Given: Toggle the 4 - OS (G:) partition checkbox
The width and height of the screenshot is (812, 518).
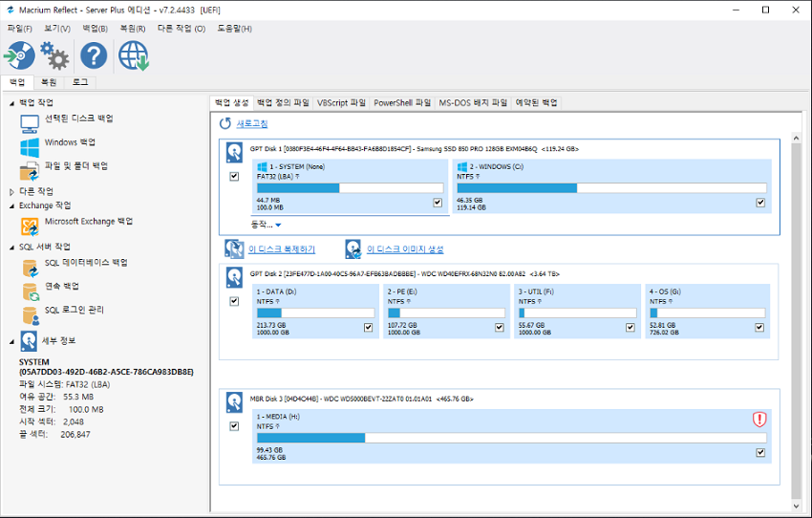Looking at the screenshot, I should [759, 328].
